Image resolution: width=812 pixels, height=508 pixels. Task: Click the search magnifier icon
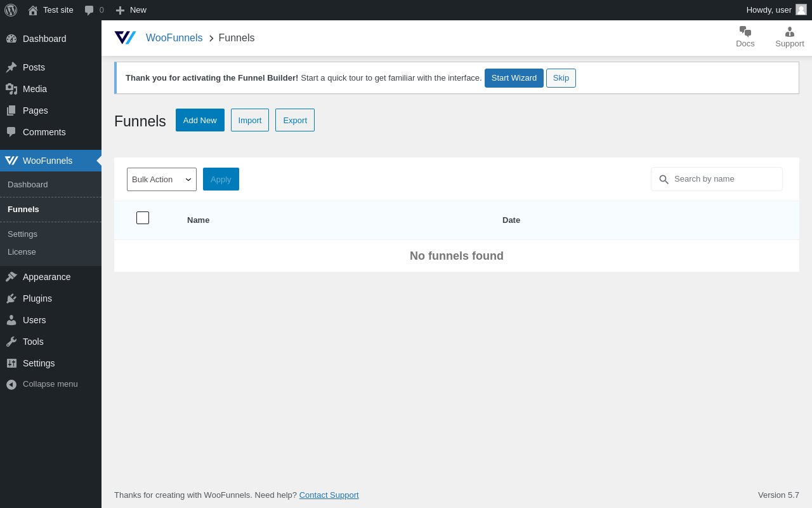coord(664,180)
